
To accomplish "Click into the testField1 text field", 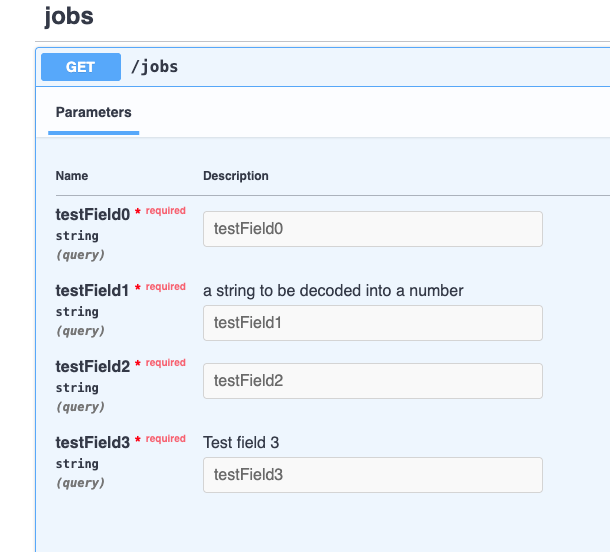I will point(372,323).
